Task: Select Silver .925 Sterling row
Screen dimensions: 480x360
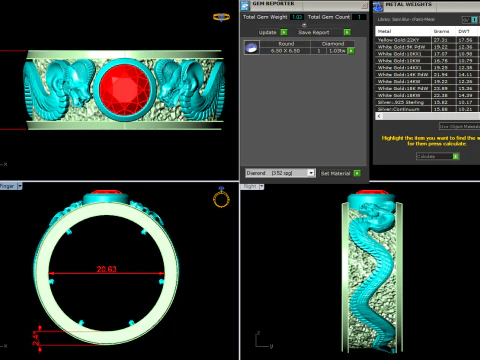Action: pyautogui.click(x=428, y=102)
